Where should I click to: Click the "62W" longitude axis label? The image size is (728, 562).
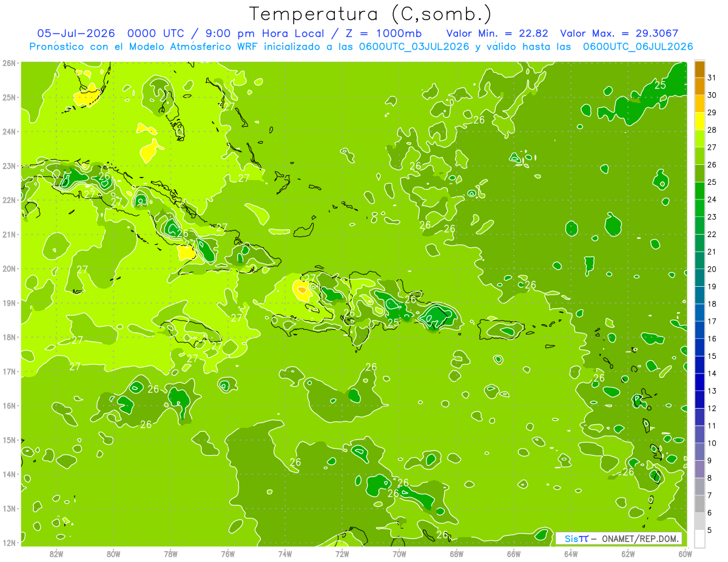coord(628,554)
